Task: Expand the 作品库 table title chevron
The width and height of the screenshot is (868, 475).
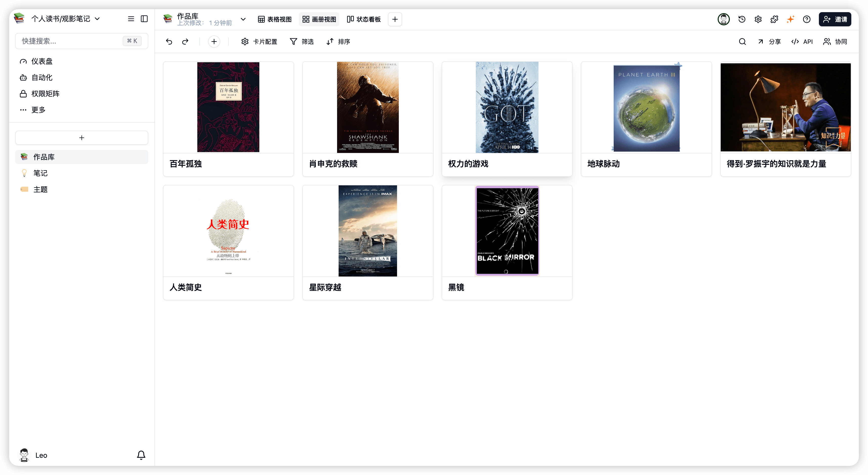Action: coord(243,19)
